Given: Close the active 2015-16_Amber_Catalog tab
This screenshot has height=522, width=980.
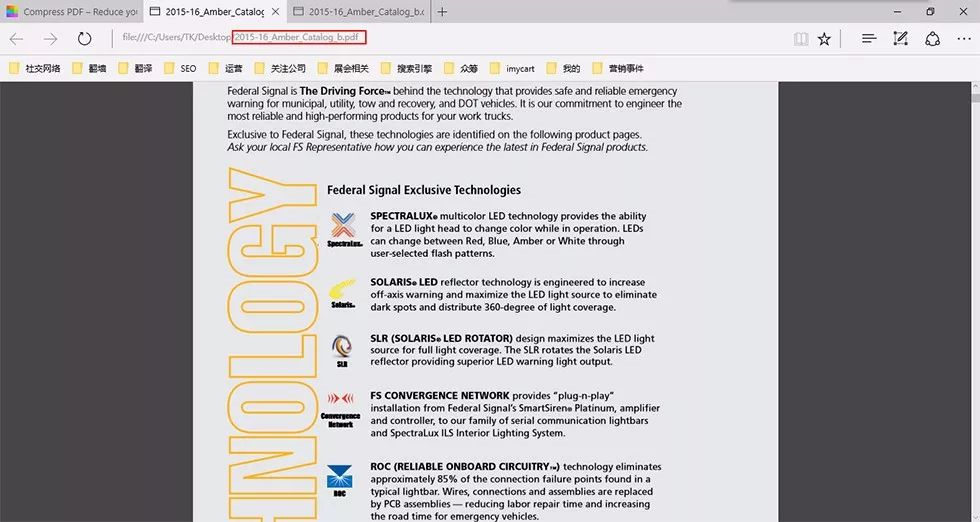Looking at the screenshot, I should (x=275, y=11).
